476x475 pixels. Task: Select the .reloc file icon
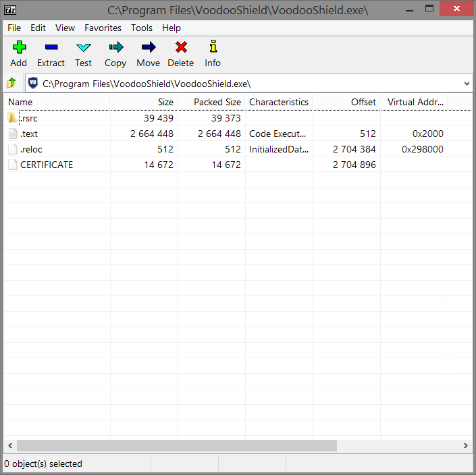pyautogui.click(x=12, y=149)
